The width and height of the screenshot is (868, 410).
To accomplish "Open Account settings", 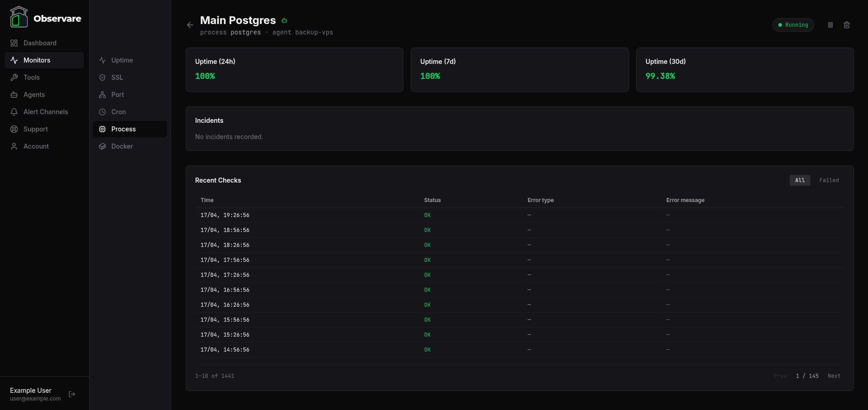I will click(x=36, y=146).
